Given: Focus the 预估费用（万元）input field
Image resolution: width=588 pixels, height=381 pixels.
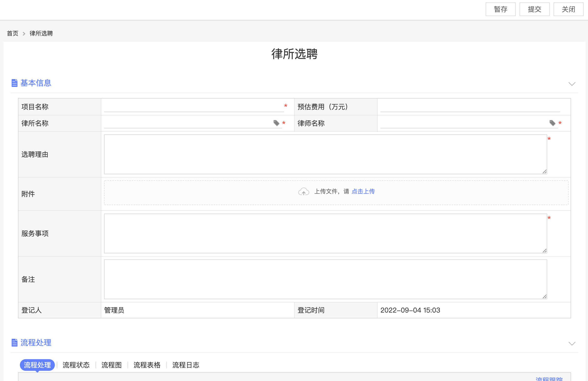Looking at the screenshot, I should (470, 107).
